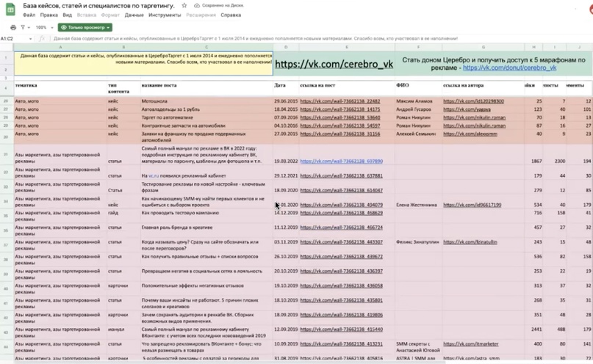The height and width of the screenshot is (364, 593).
Task: Open author link vk.com/nikulin.roman for Таргет по автотематике
Action: pos(474,117)
